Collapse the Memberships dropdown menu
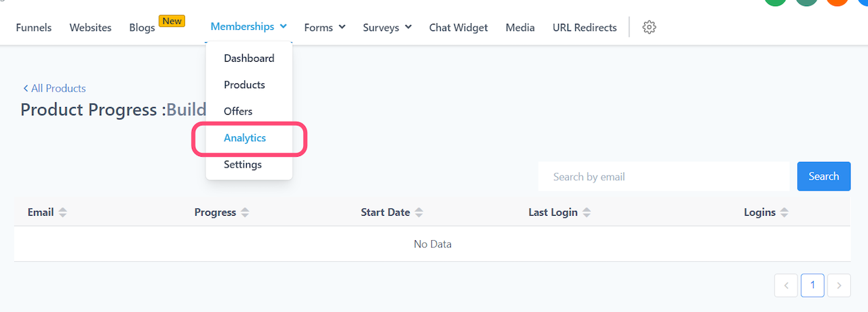Image resolution: width=868 pixels, height=312 pixels. click(248, 27)
